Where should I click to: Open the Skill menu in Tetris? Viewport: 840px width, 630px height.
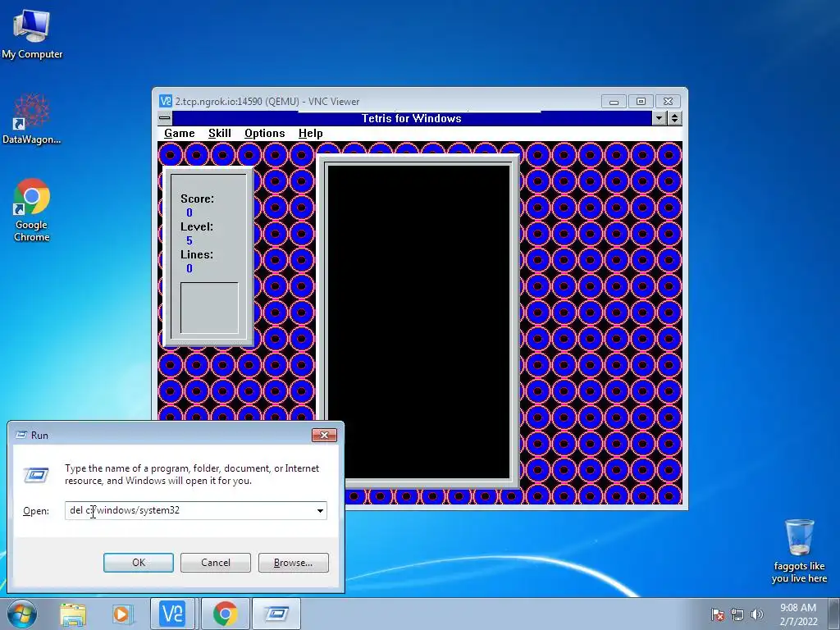click(x=220, y=134)
